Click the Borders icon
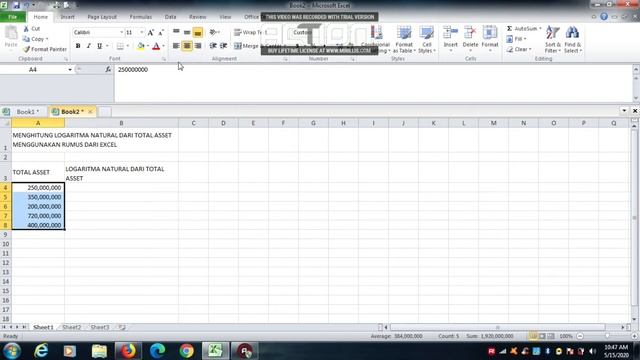This screenshot has width=640, height=360. pyautogui.click(x=120, y=46)
